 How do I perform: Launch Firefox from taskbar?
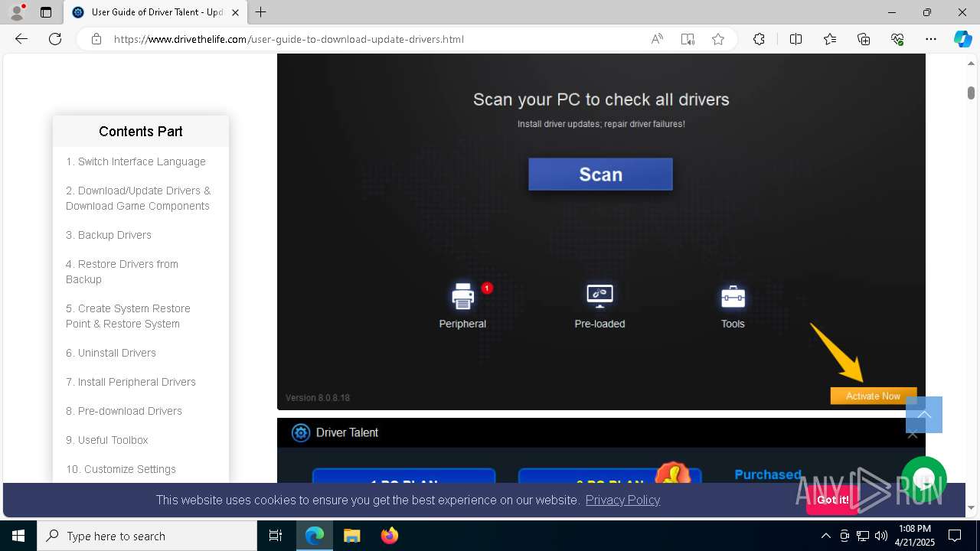(x=390, y=536)
